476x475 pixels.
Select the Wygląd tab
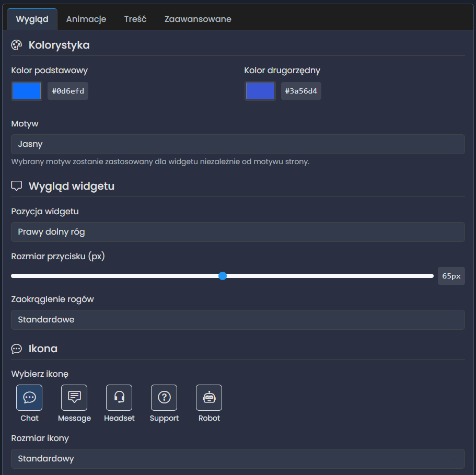(x=32, y=19)
